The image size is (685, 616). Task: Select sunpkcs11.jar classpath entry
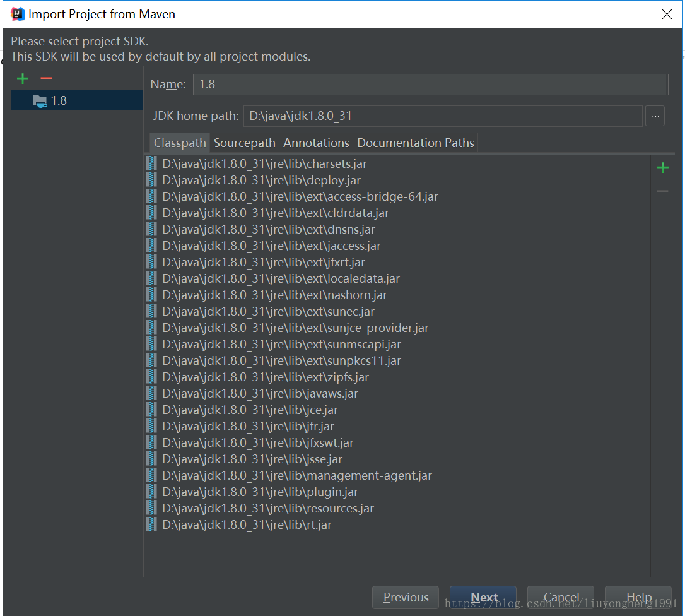(x=397, y=360)
